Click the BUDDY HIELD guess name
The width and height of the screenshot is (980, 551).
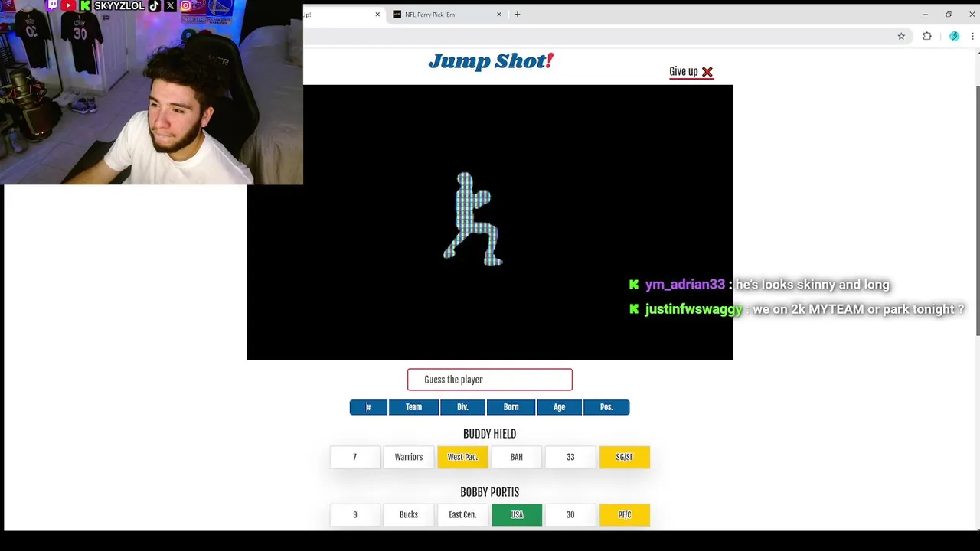tap(490, 434)
